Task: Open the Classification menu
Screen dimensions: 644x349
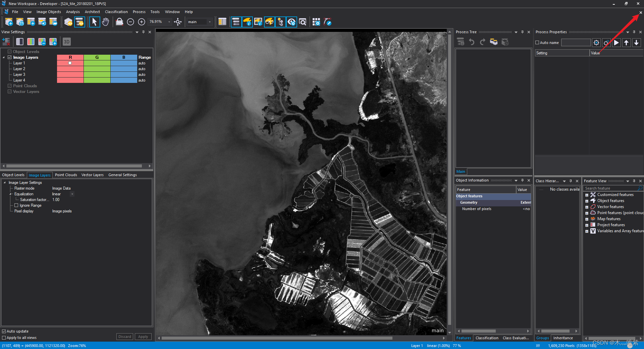Action: click(116, 12)
